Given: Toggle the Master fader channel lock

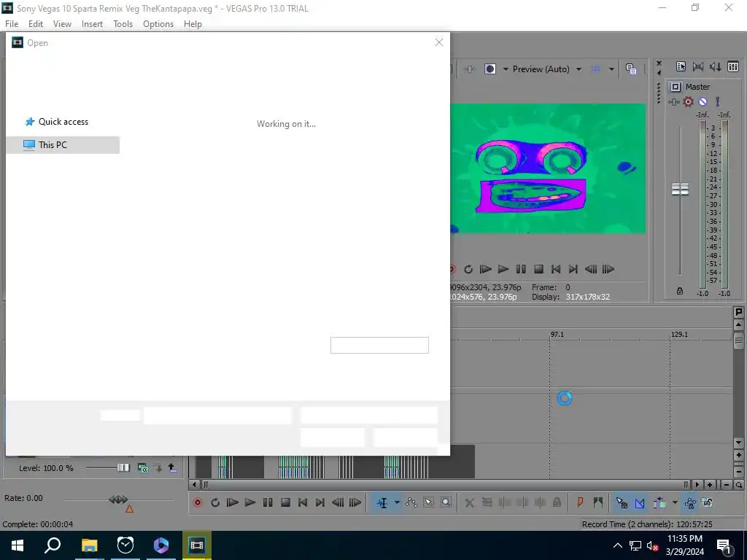Looking at the screenshot, I should click(x=680, y=291).
